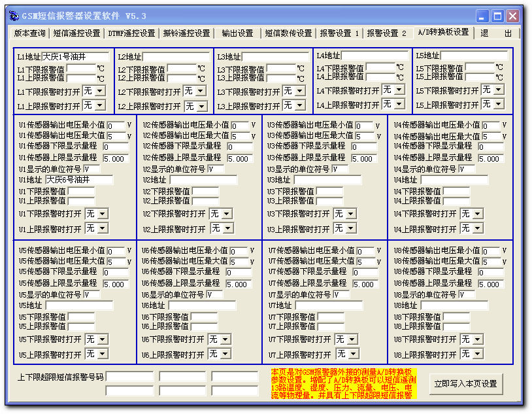Focus the L2地址 input field

click(176, 57)
